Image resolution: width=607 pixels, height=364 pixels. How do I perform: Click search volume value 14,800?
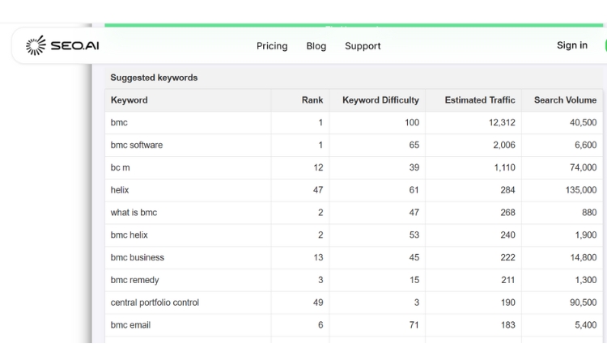(584, 257)
